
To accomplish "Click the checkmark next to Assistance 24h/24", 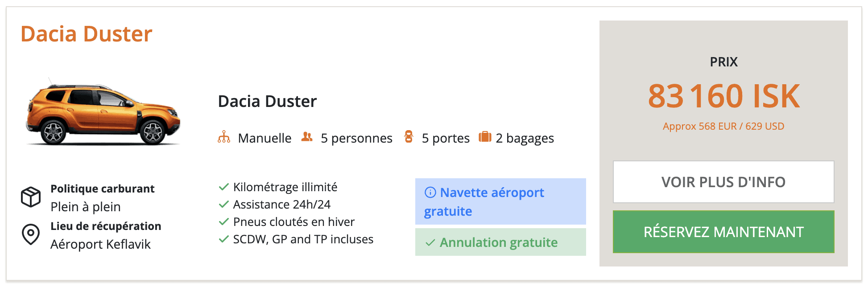I will coord(224,204).
